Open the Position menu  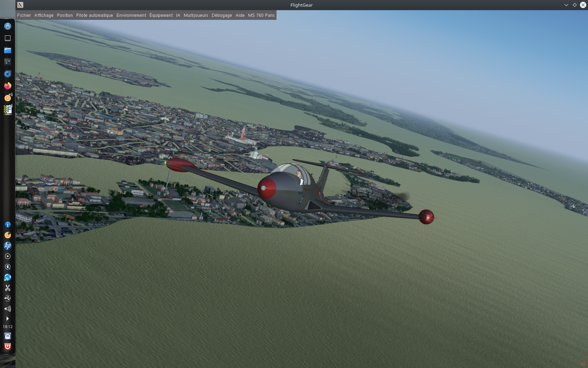pyautogui.click(x=65, y=15)
